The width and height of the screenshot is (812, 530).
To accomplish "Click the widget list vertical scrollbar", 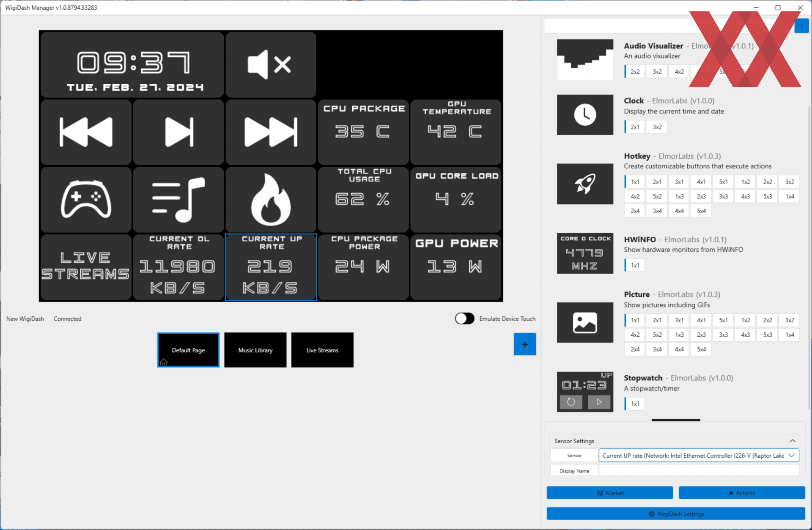I will (x=809, y=258).
